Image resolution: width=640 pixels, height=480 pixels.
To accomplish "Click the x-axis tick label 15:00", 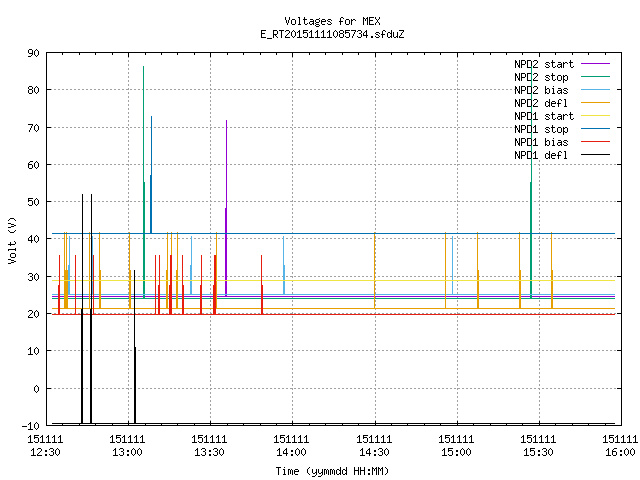I will point(456,452).
